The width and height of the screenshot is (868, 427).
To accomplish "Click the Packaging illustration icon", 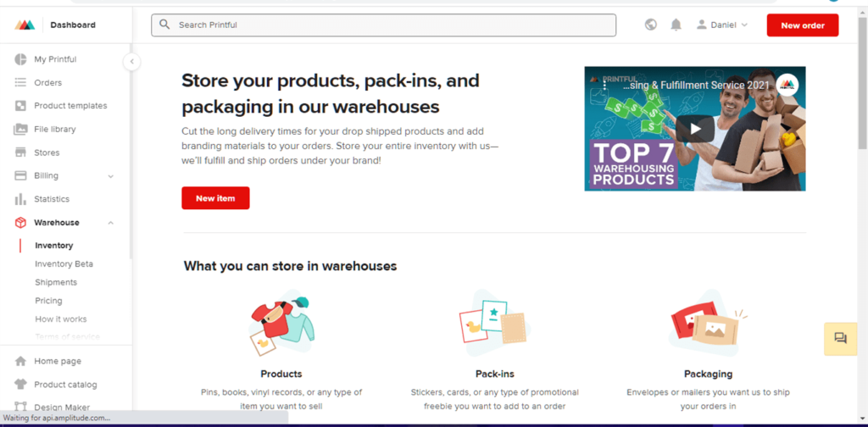I will tap(709, 323).
